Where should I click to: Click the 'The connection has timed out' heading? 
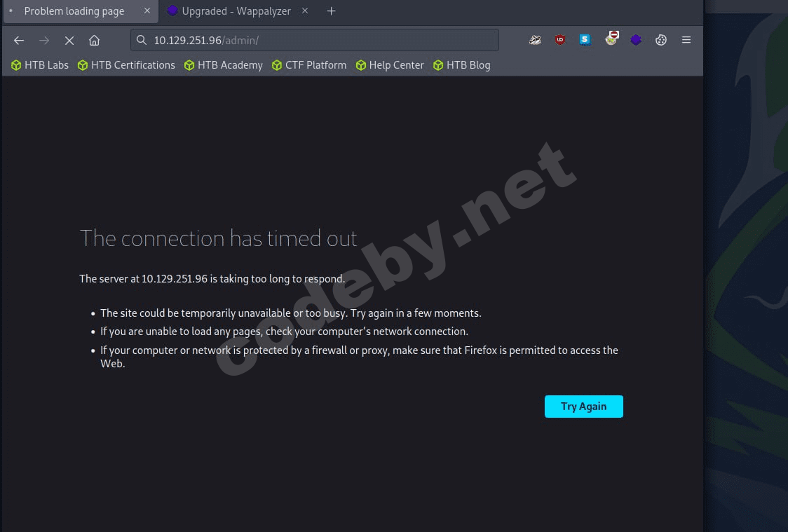[x=218, y=238]
